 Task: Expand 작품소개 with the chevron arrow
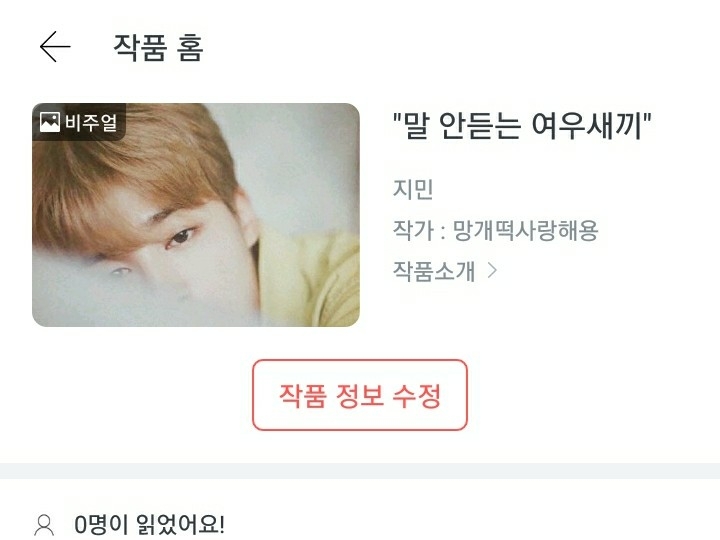coord(492,270)
